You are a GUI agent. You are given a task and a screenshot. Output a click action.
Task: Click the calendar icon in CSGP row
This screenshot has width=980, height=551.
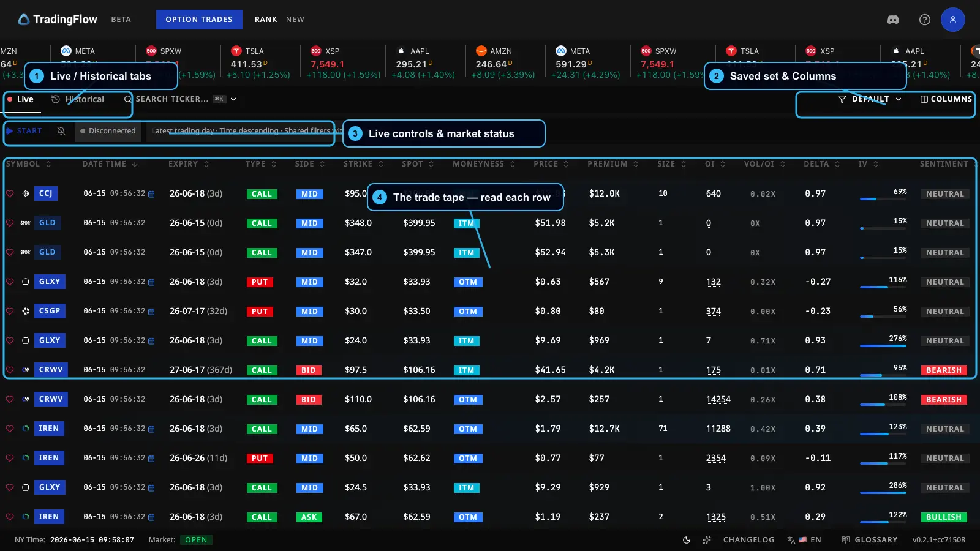(x=151, y=312)
